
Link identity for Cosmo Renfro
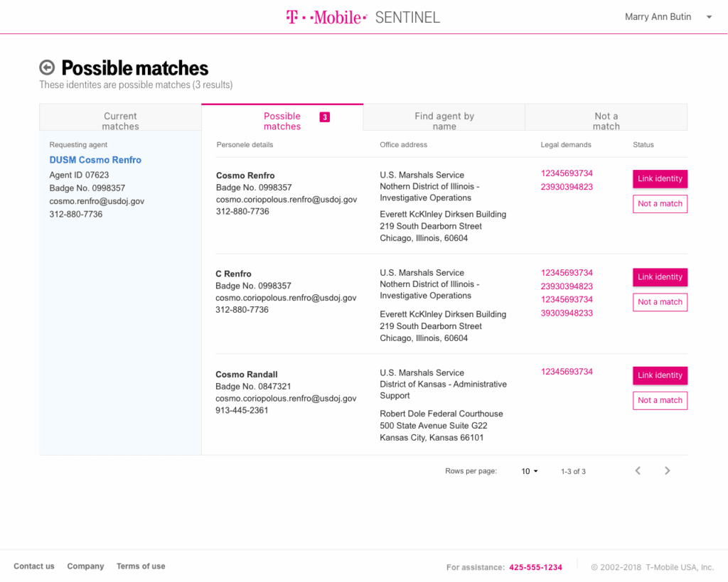(660, 179)
